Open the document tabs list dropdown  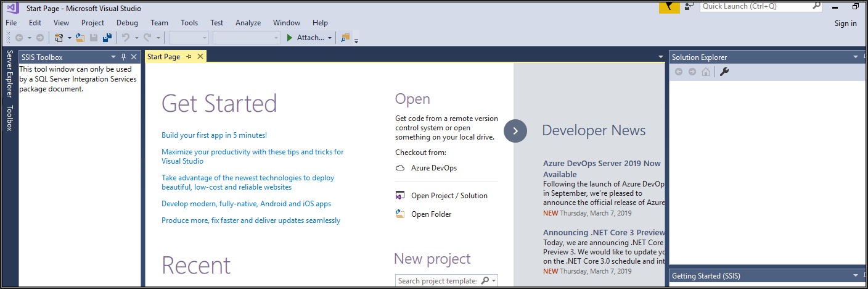[661, 57]
